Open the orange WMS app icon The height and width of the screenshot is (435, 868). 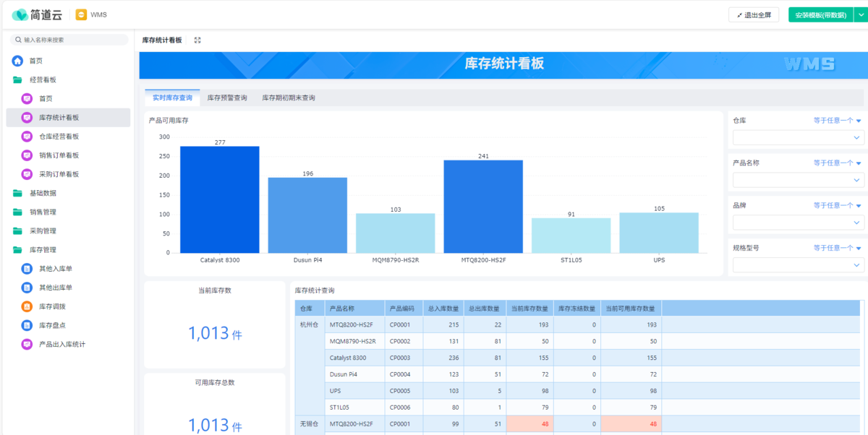coord(81,14)
